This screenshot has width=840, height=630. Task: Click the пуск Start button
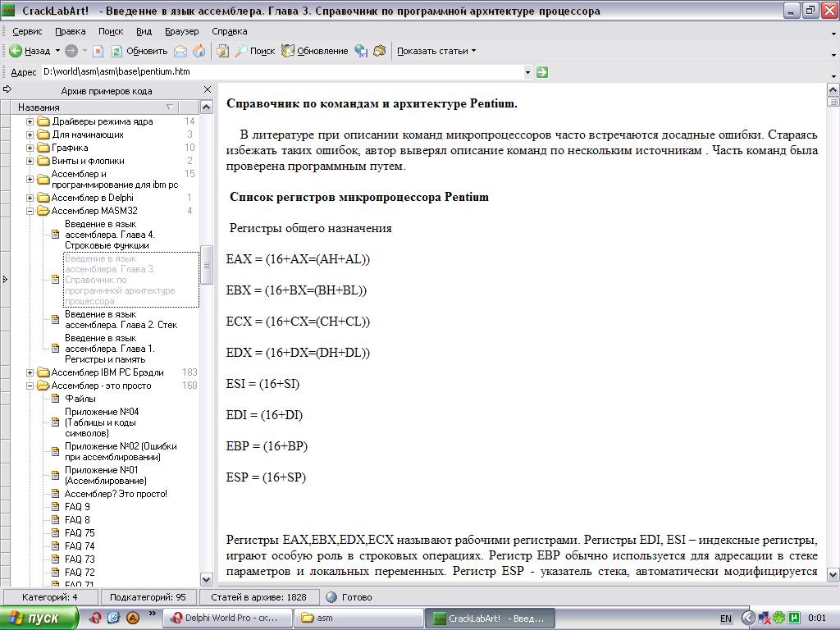[39, 618]
